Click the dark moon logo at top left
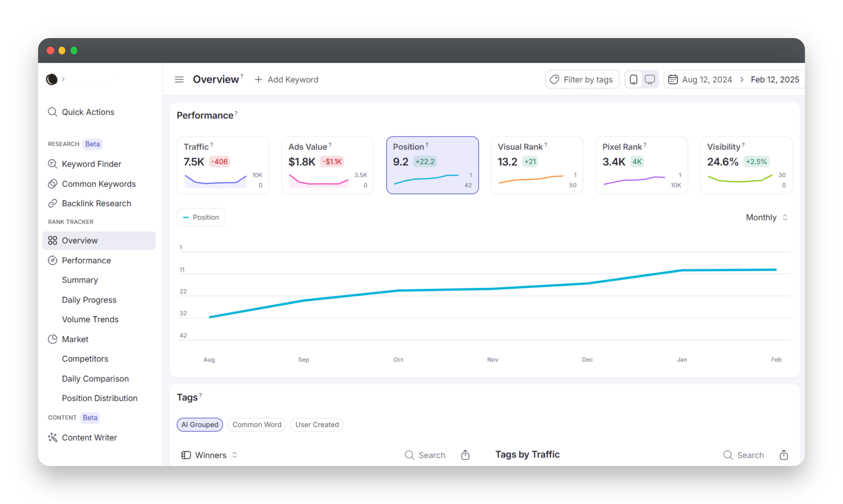843x504 pixels. click(52, 80)
